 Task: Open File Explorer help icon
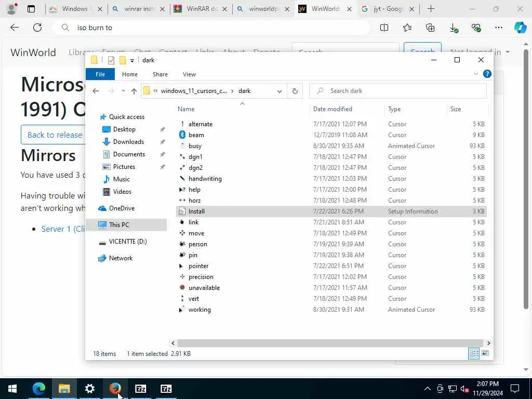pyautogui.click(x=487, y=74)
